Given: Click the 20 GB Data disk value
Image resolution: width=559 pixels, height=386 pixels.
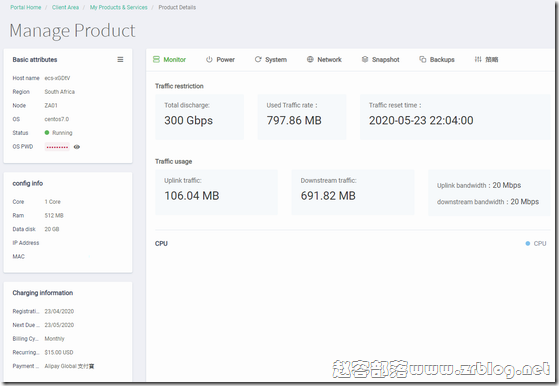Looking at the screenshot, I should click(52, 229).
